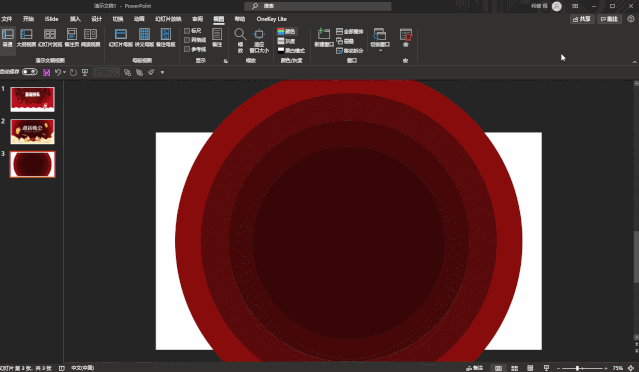Click the zoom slider handle
This screenshot has height=372, width=639.
click(x=577, y=368)
